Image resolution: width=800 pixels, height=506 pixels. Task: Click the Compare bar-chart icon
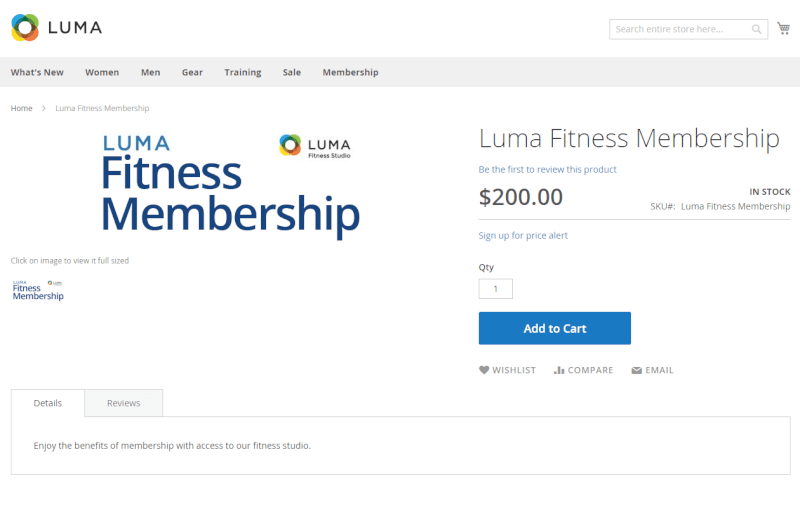(559, 370)
